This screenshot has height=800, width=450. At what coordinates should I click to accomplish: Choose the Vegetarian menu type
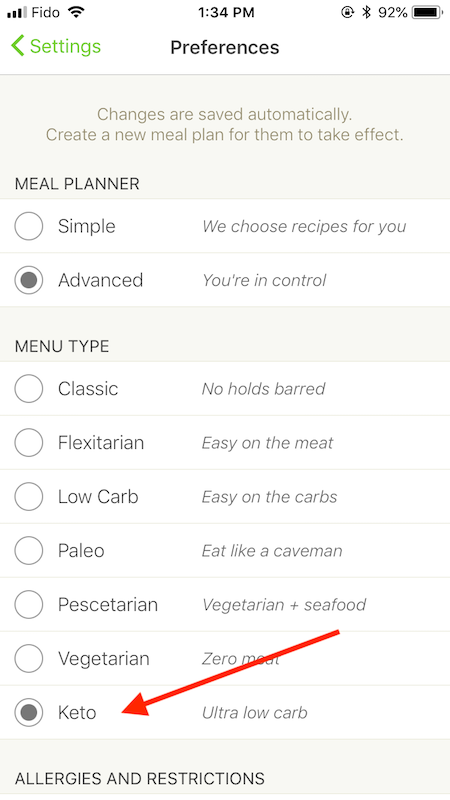tap(29, 659)
